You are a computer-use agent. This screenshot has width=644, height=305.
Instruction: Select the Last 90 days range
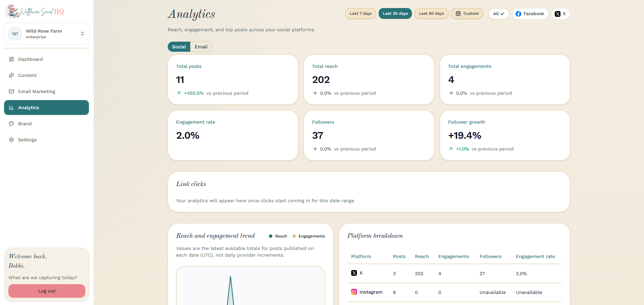(431, 13)
